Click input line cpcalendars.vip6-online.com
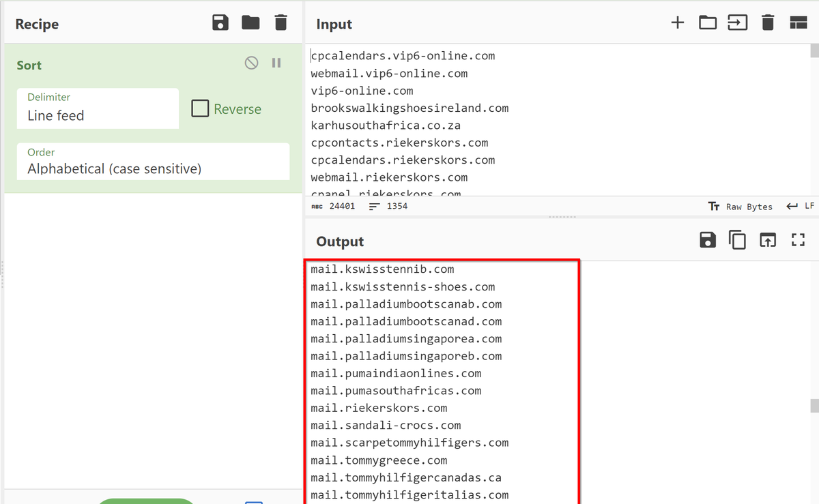The height and width of the screenshot is (504, 819). click(x=403, y=56)
